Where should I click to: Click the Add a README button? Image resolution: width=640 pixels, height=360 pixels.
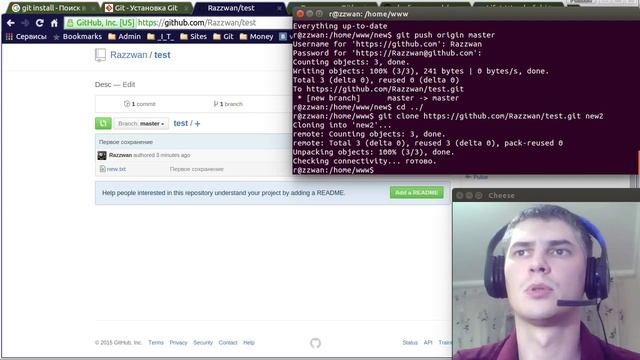pos(416,193)
